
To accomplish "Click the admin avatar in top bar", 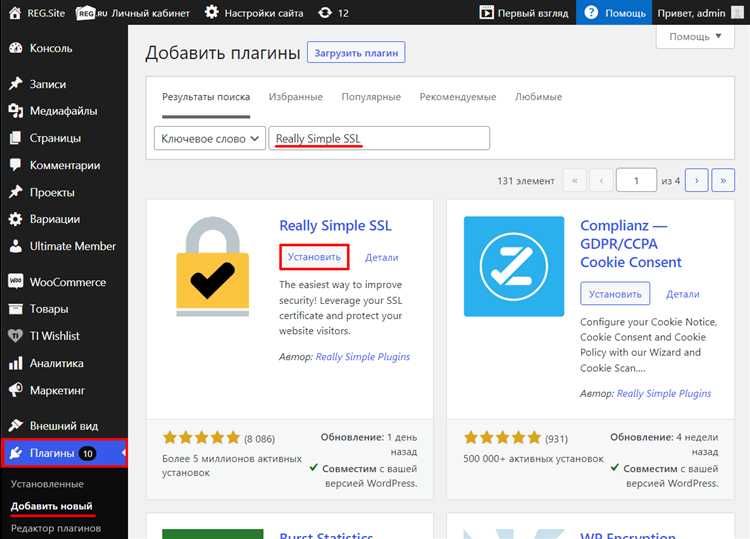I will pyautogui.click(x=737, y=13).
